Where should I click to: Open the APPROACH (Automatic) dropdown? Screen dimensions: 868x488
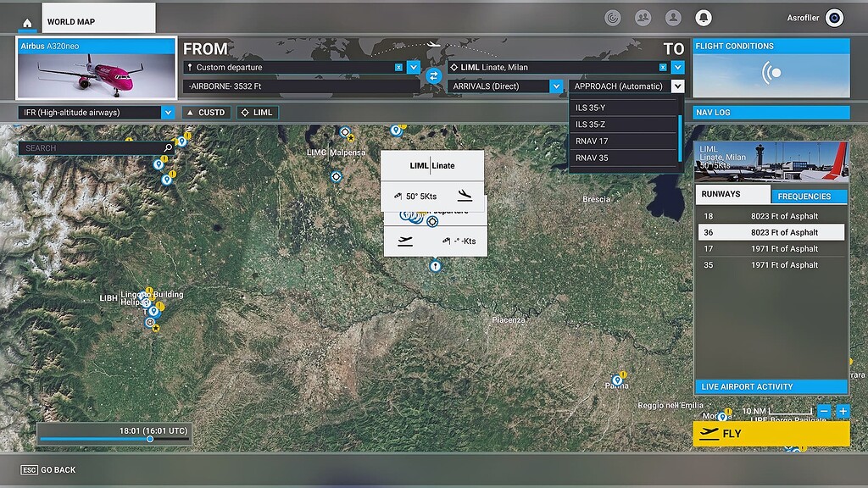676,86
